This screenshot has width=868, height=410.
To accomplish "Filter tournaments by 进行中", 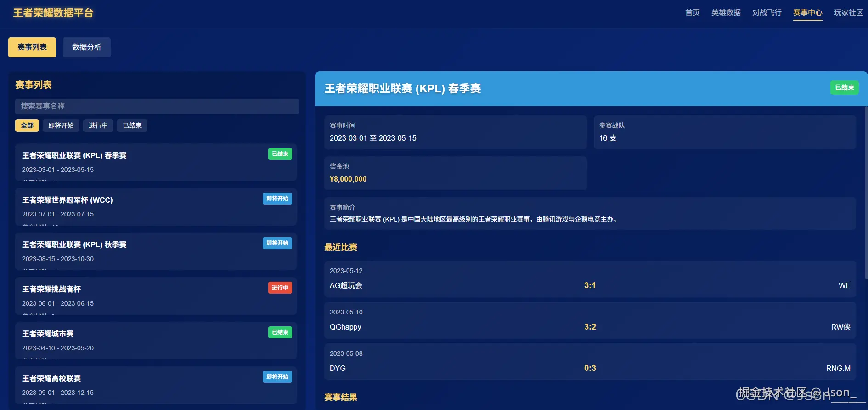I will point(98,125).
